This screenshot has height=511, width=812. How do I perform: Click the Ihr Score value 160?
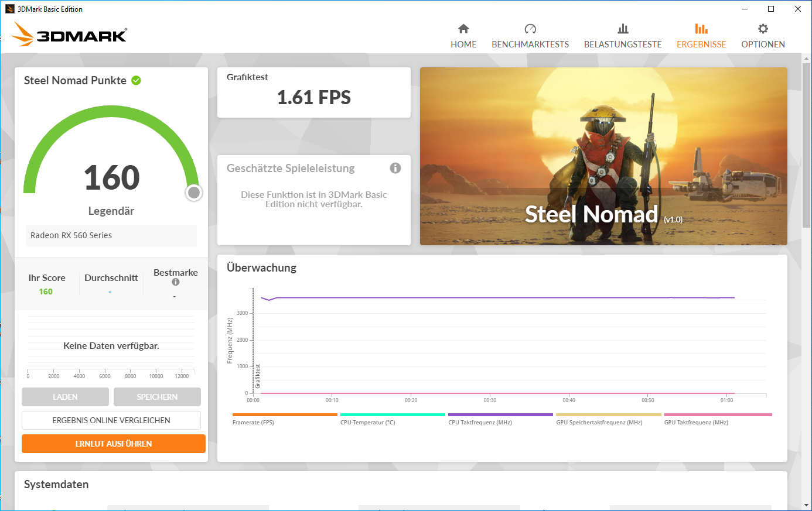tap(46, 291)
